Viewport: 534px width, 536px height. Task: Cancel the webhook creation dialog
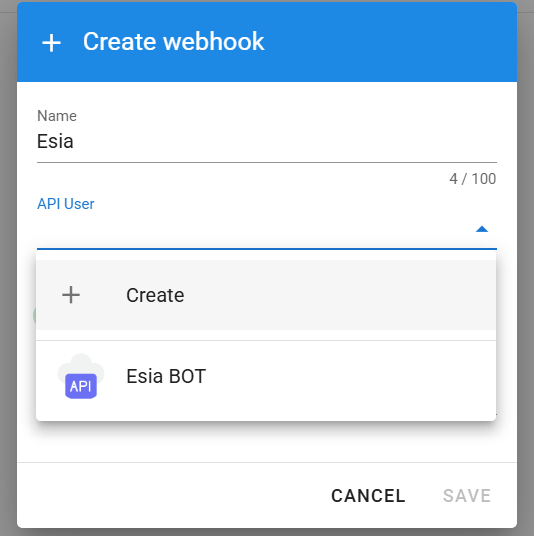(368, 496)
